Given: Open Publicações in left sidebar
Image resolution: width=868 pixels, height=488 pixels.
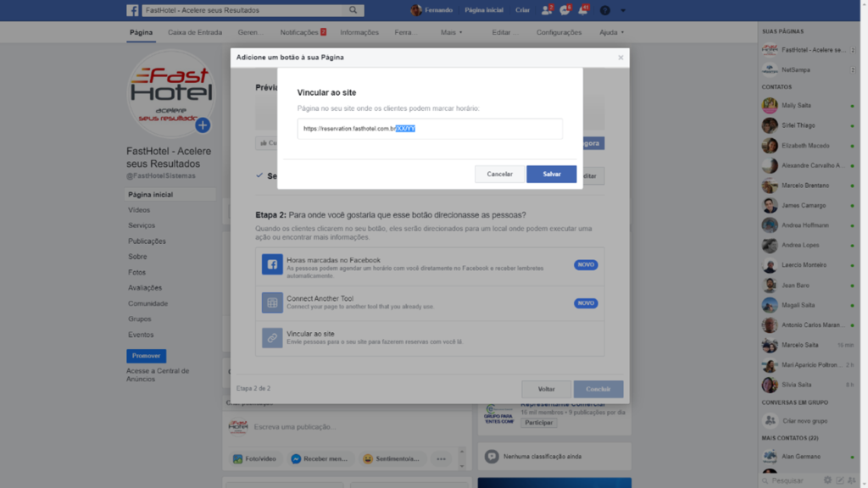Looking at the screenshot, I should click(x=147, y=241).
